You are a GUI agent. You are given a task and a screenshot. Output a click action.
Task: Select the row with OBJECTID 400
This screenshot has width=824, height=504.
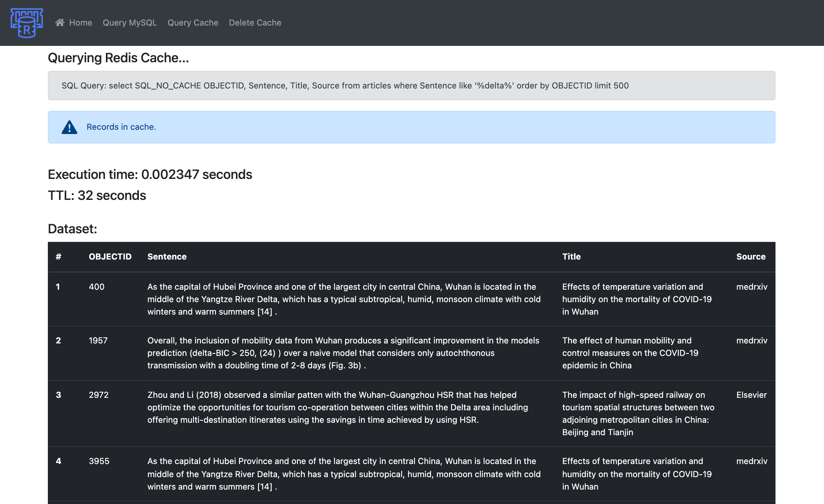point(96,287)
